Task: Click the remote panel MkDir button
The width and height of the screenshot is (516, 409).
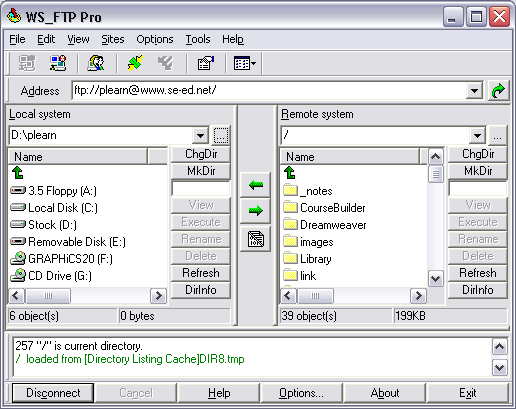Action: pos(478,171)
